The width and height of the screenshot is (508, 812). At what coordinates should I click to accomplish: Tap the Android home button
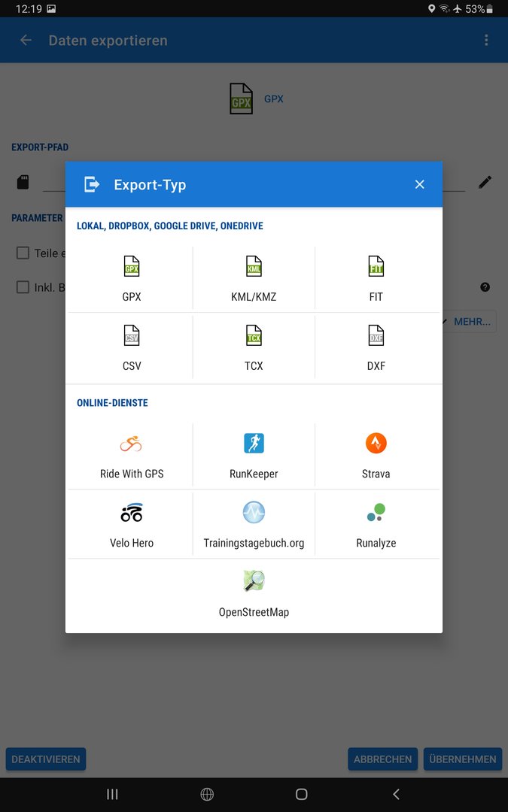[301, 794]
